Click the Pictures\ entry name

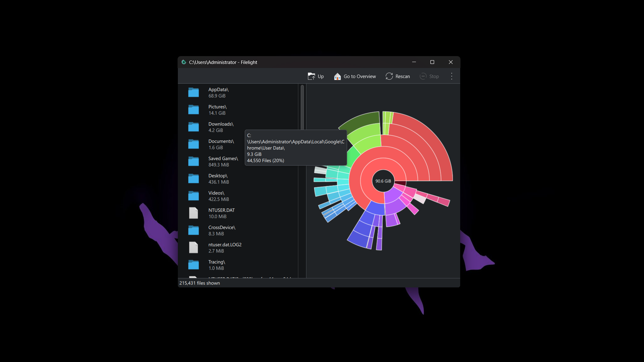point(217,107)
